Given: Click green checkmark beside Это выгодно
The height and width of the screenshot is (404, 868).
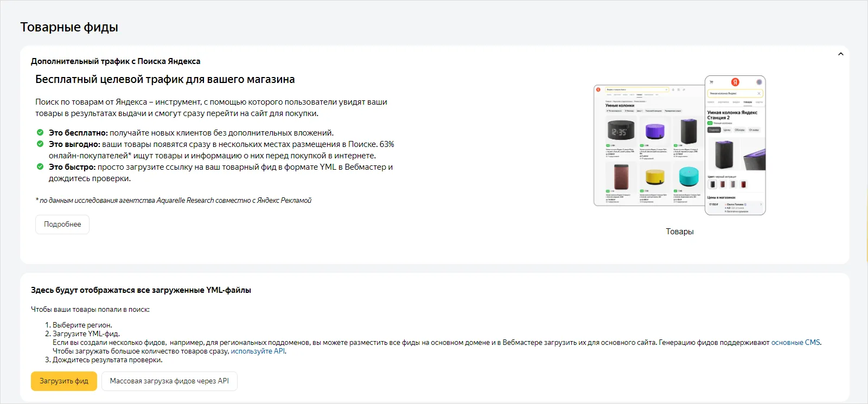Looking at the screenshot, I should tap(40, 144).
